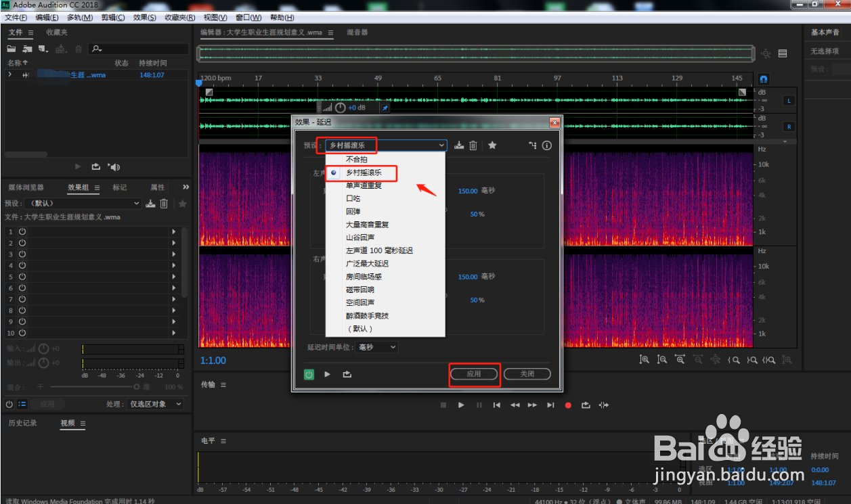Toggle loop preview in Delay dialog
This screenshot has height=504, width=851.
[347, 373]
